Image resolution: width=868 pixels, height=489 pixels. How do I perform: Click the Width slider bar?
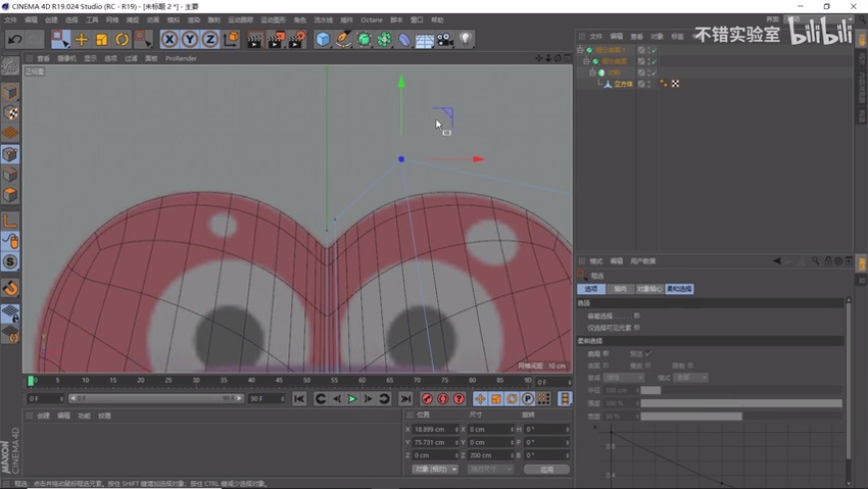[741, 416]
